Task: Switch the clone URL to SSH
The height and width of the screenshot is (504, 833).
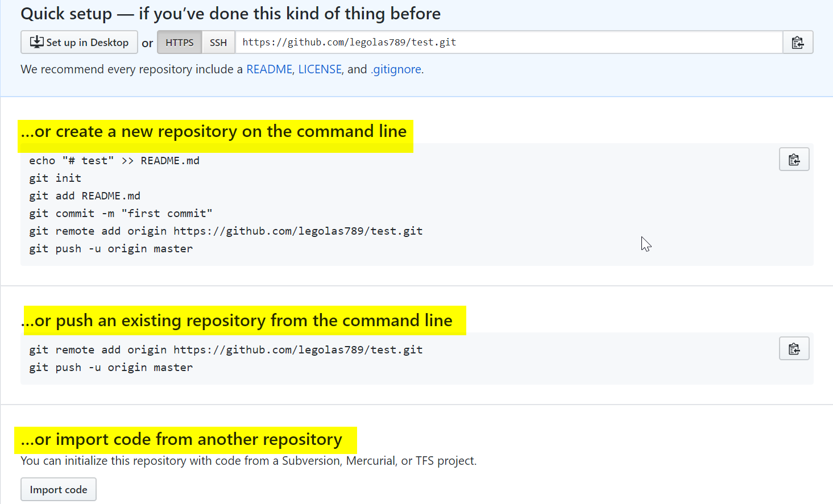Action: 218,43
